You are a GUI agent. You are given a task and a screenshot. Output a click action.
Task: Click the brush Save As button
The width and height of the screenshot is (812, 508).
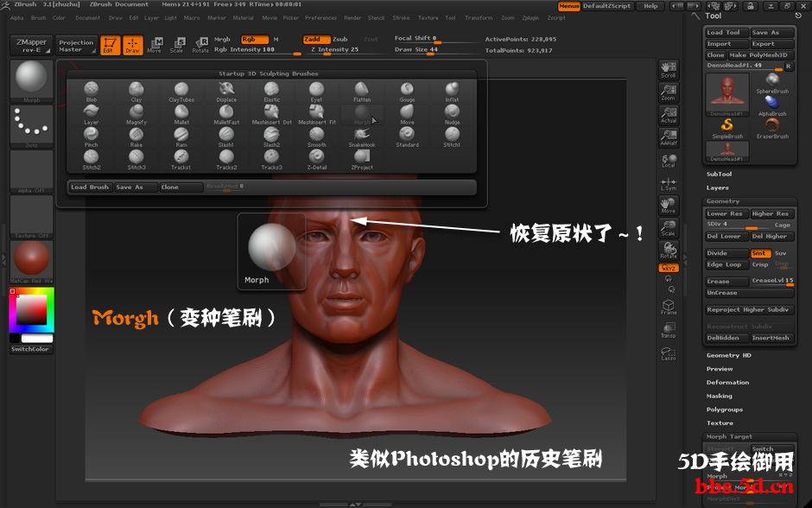(136, 187)
